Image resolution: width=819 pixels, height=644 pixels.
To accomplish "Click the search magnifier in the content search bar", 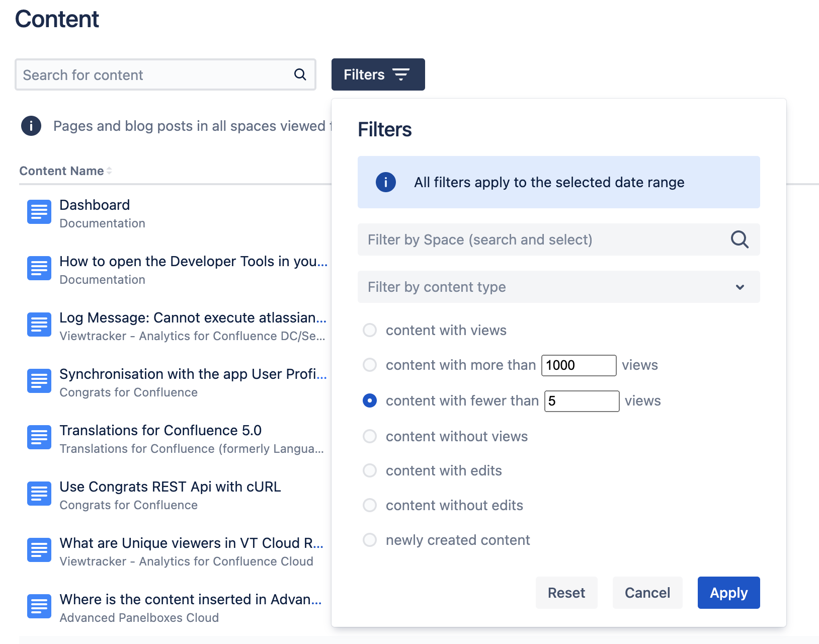I will click(300, 74).
